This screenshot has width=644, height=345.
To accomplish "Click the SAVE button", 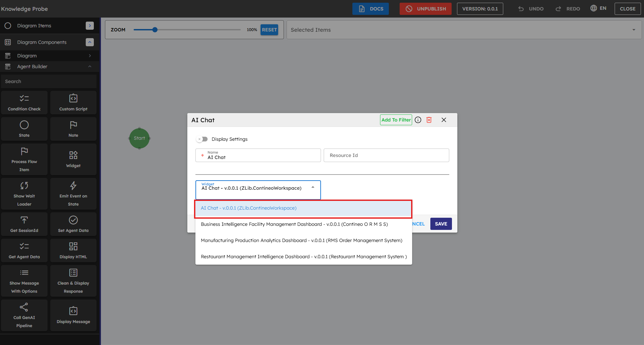I will (x=441, y=224).
